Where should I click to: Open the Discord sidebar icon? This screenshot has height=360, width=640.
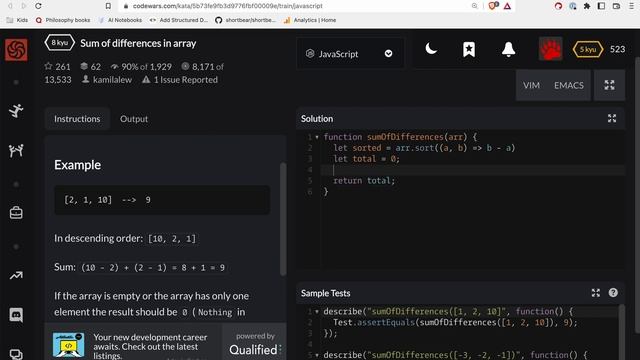click(x=16, y=315)
